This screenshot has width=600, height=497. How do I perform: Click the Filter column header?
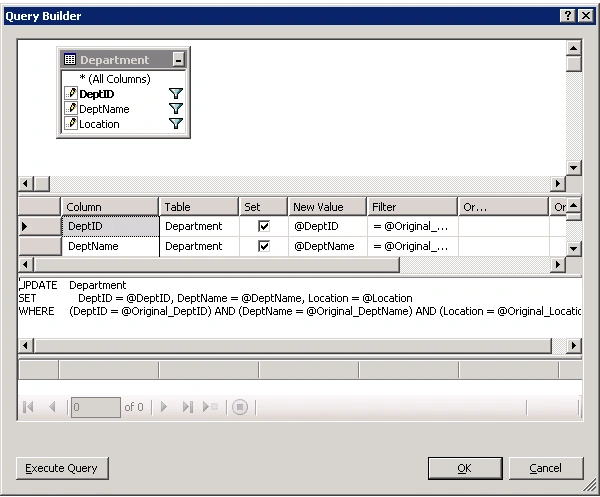(412, 207)
